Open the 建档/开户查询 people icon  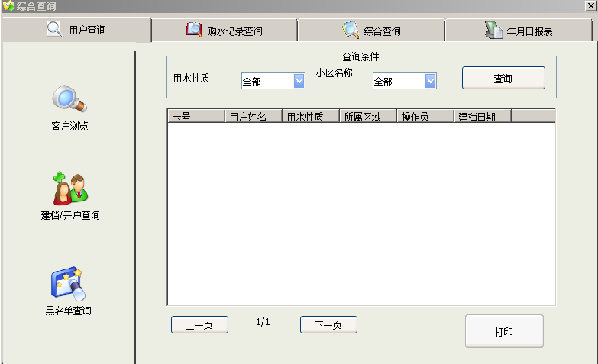pos(70,188)
